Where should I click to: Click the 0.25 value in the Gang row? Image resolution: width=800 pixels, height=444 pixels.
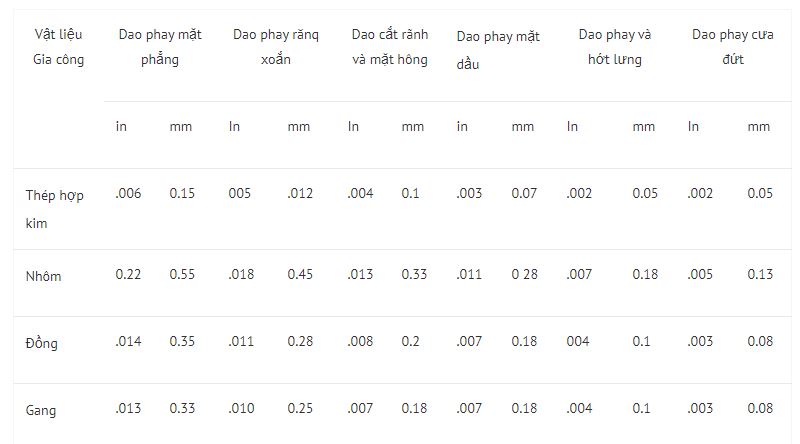pos(299,408)
